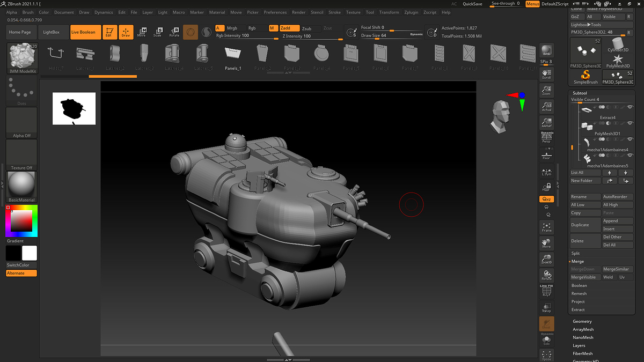Pick the Panels_1 insert mesh
The height and width of the screenshot is (362, 644).
click(233, 57)
